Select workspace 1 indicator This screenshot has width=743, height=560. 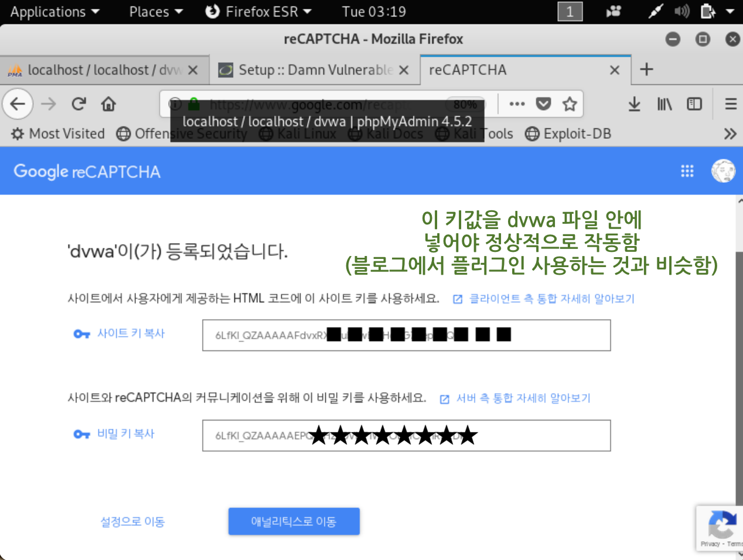point(570,11)
